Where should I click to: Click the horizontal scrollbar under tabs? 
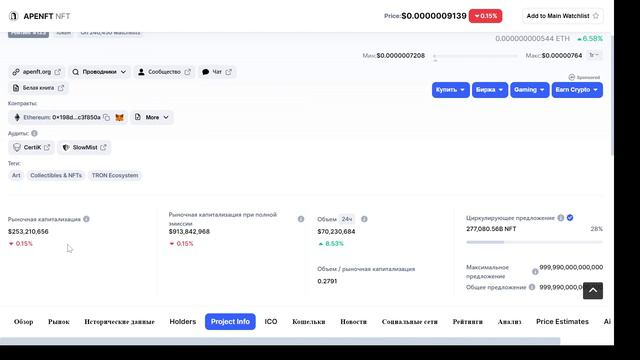point(280,341)
